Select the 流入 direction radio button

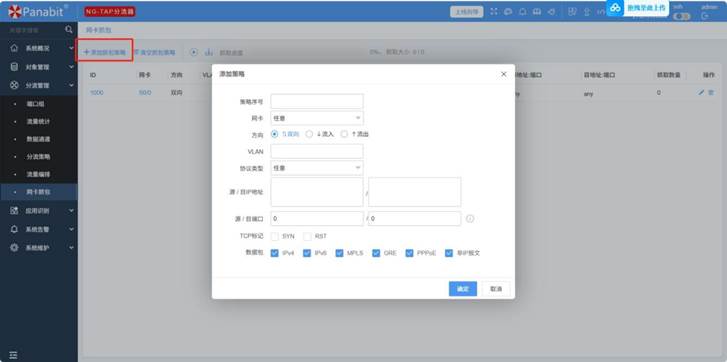[309, 134]
